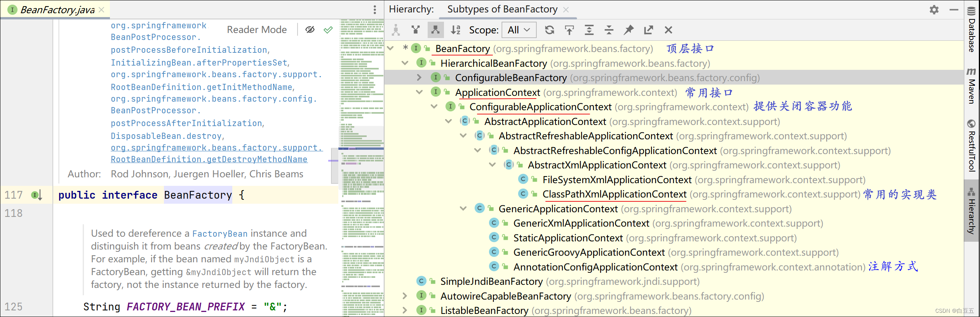Switch to Supertypes Hierarchy view
Screen dimensions: 980x317
[x=416, y=30]
